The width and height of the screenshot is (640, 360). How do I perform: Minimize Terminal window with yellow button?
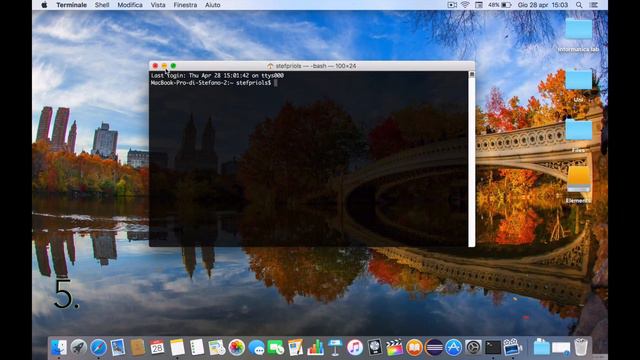pos(164,66)
